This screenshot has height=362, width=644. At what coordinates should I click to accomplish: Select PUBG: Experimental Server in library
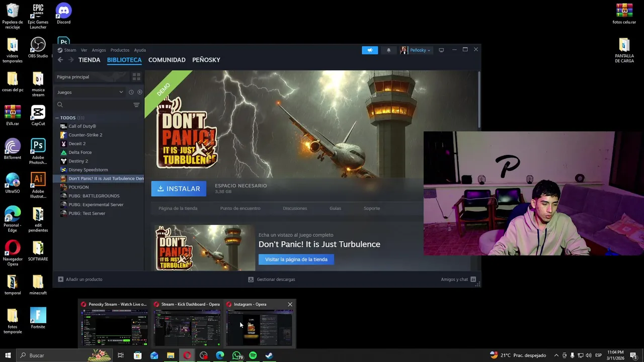click(x=99, y=205)
